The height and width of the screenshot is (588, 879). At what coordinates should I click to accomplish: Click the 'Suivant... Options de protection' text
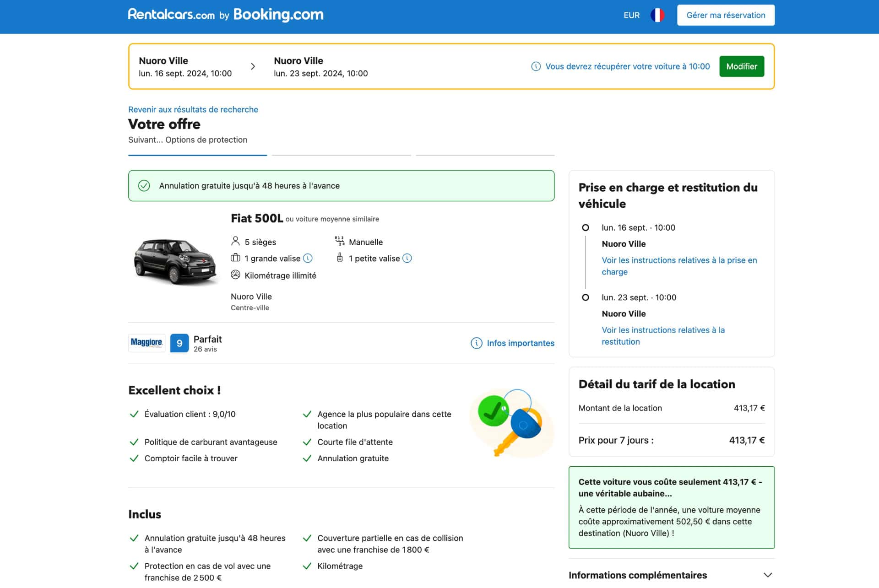[188, 140]
